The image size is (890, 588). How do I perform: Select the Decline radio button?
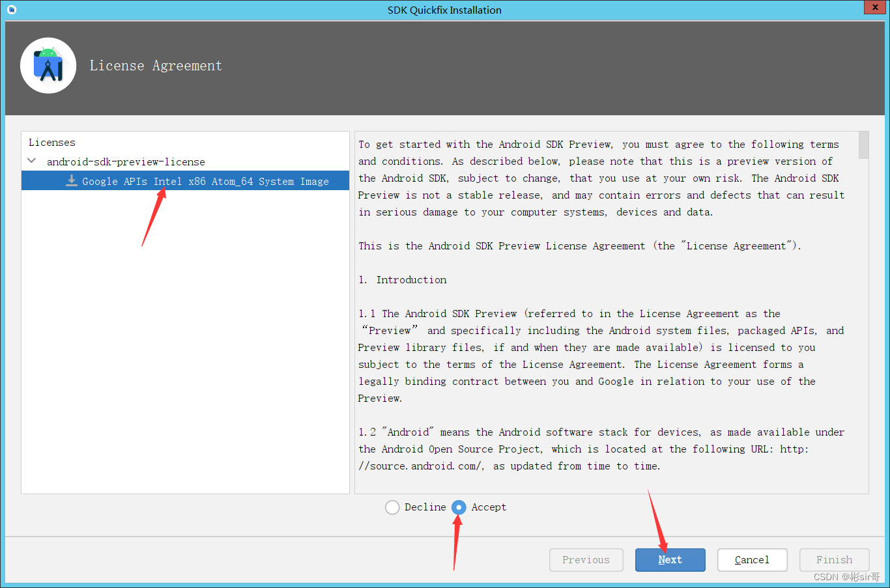click(392, 507)
